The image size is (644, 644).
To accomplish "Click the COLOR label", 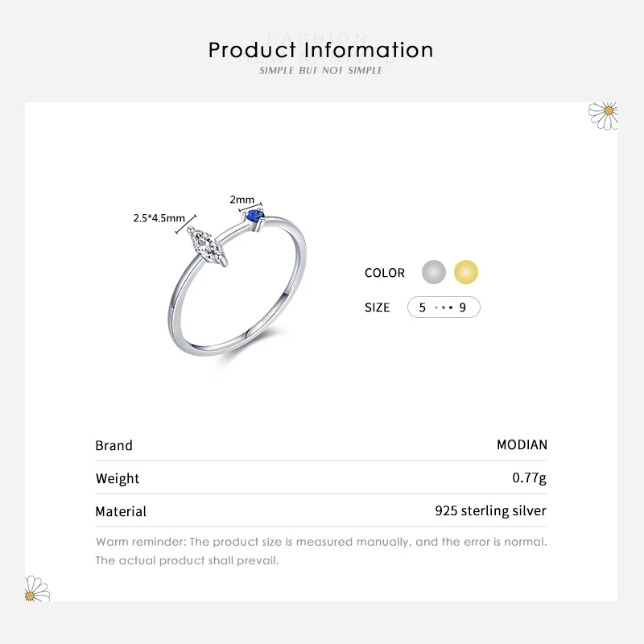I will (x=385, y=273).
